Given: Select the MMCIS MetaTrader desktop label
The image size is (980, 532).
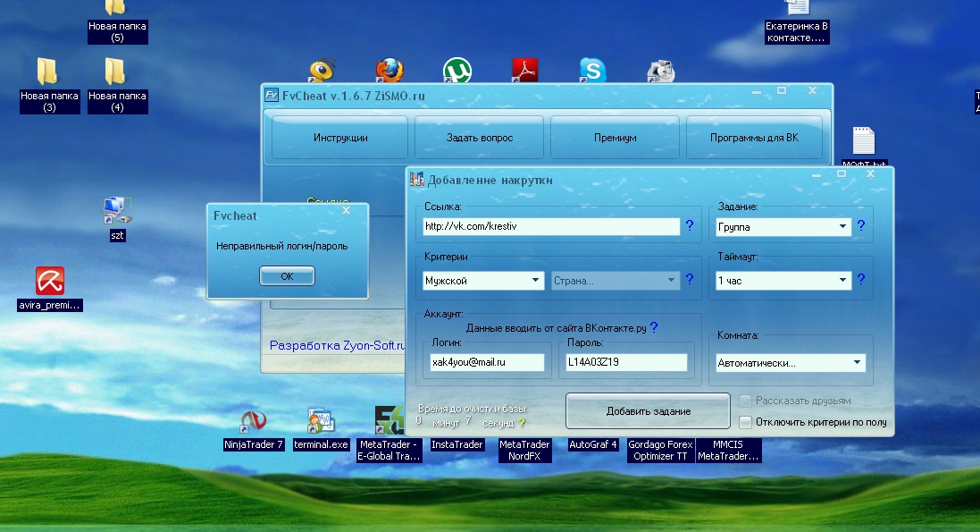Looking at the screenshot, I should click(x=728, y=450).
